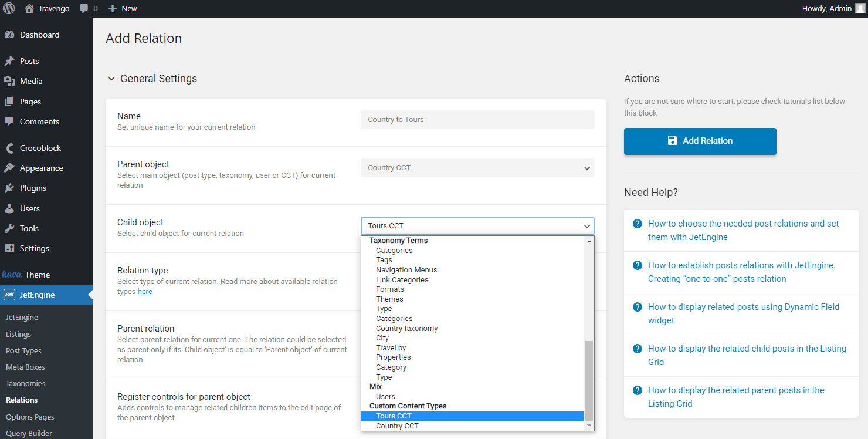Screen dimensions: 868x439
Task: Open the Relations submenu item
Action: coord(22,400)
